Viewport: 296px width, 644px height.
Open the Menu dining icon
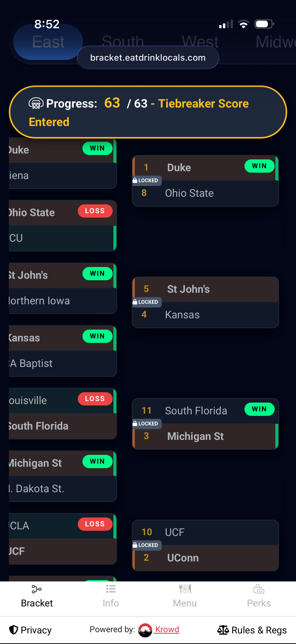tap(185, 589)
